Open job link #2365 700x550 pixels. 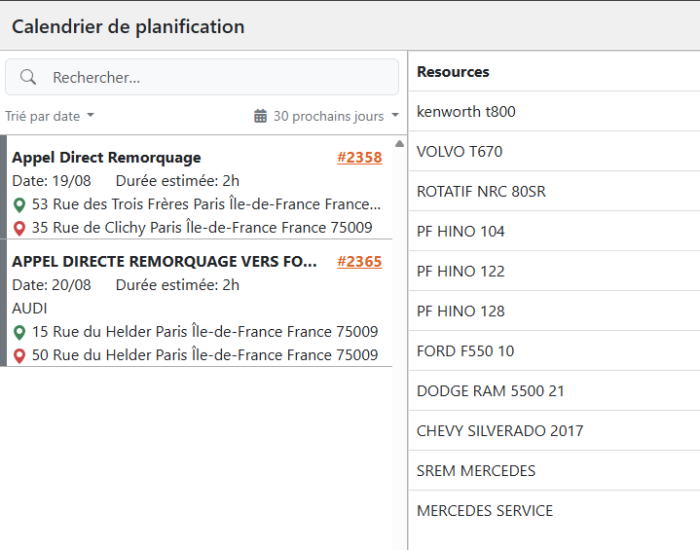(359, 262)
